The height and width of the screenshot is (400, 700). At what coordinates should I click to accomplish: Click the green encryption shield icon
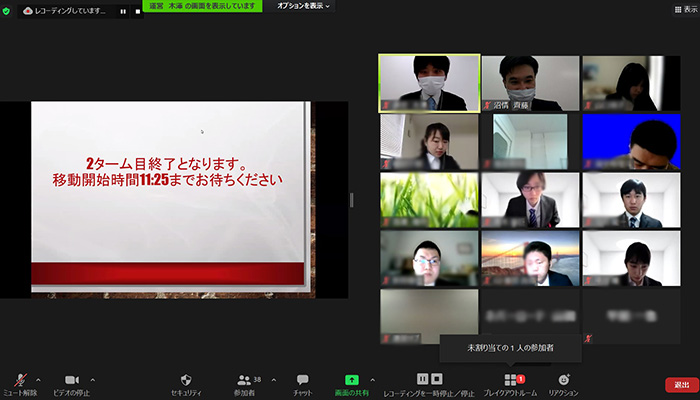8,11
